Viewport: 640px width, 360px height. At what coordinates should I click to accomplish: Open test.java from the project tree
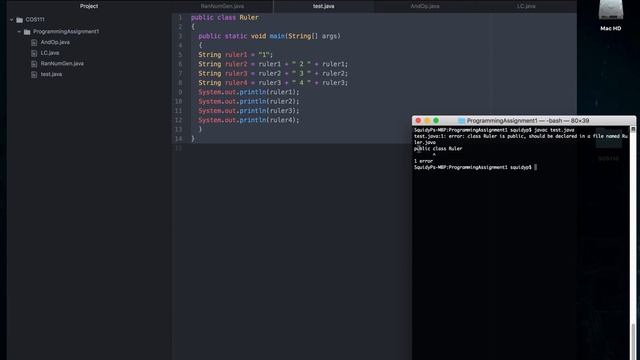click(51, 74)
